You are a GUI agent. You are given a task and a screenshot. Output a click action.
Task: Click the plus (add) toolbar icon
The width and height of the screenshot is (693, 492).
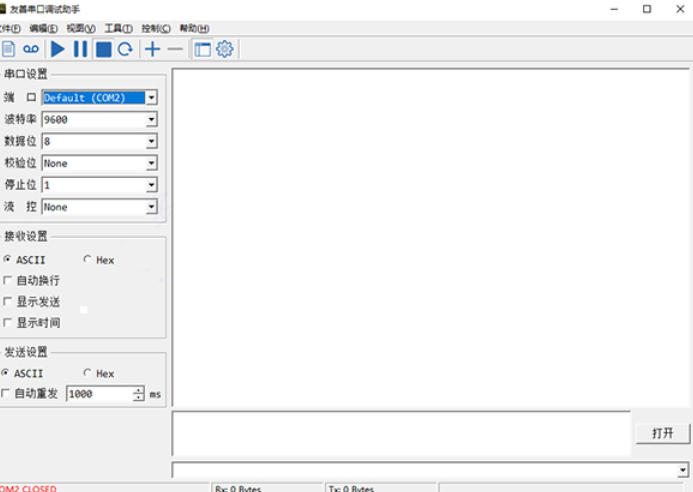click(x=152, y=49)
